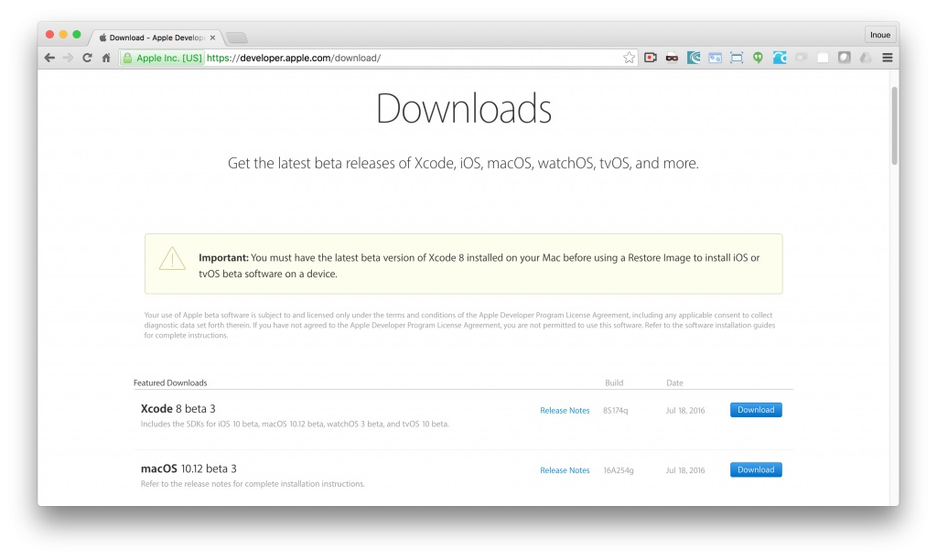The image size is (937, 560).
Task: Click the 'Refer to the release notes' description
Action: pyautogui.click(x=253, y=484)
